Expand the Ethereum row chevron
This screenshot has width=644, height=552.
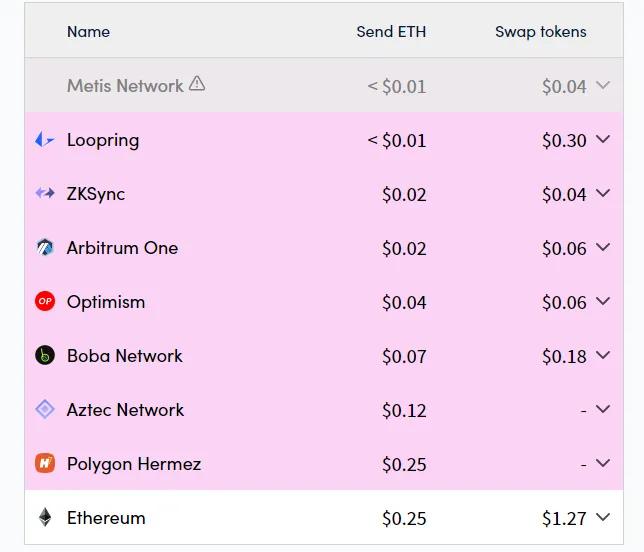pyautogui.click(x=602, y=518)
